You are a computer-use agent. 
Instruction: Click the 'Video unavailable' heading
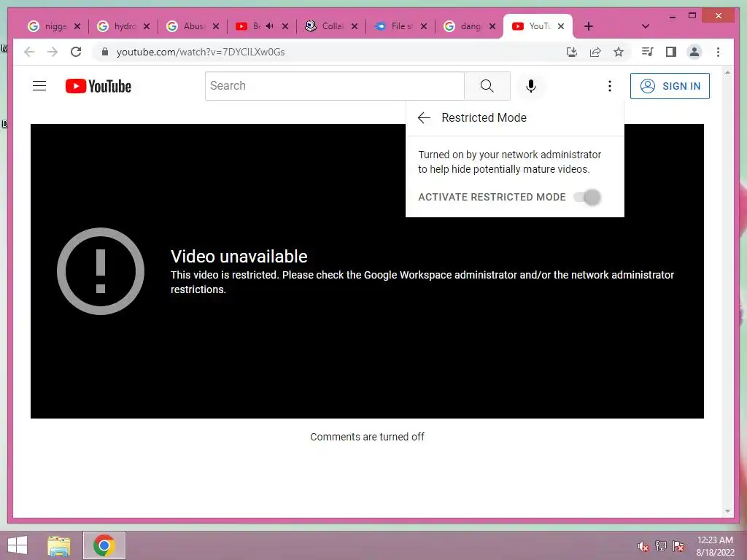[x=239, y=256]
